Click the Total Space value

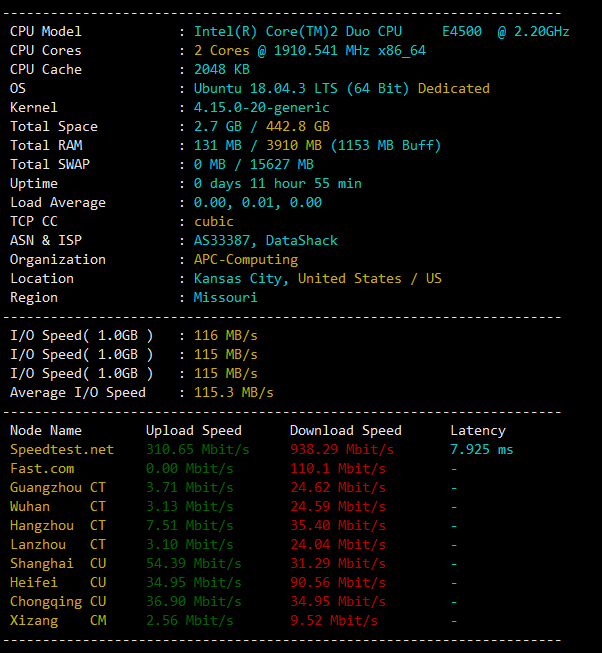tap(262, 126)
